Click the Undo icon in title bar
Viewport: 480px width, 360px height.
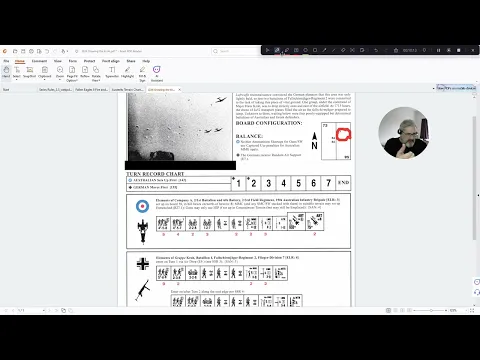(x=47, y=51)
